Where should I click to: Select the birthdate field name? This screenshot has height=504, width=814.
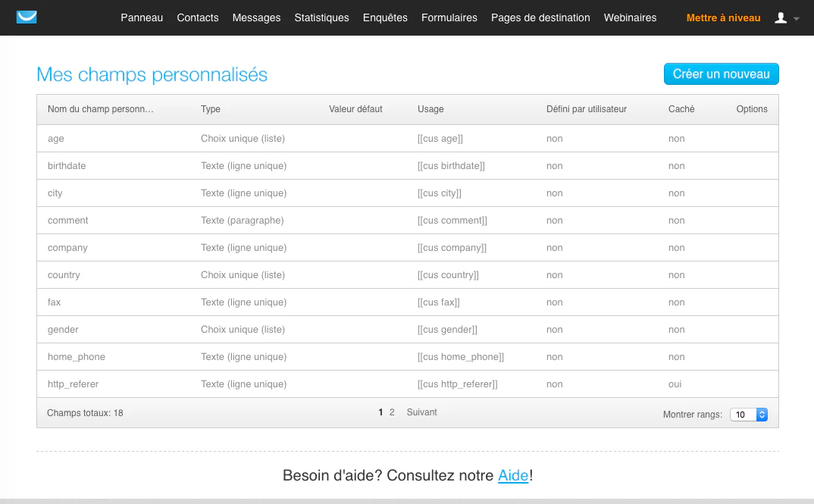(67, 165)
